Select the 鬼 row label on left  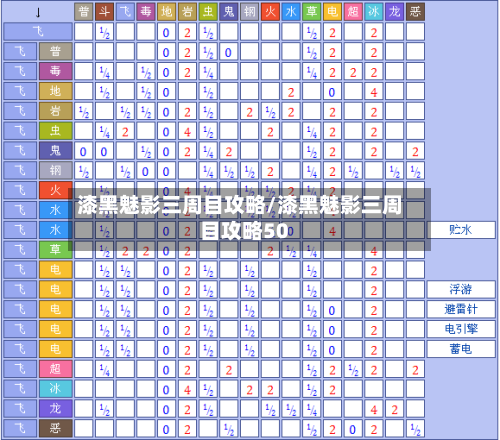click(55, 151)
